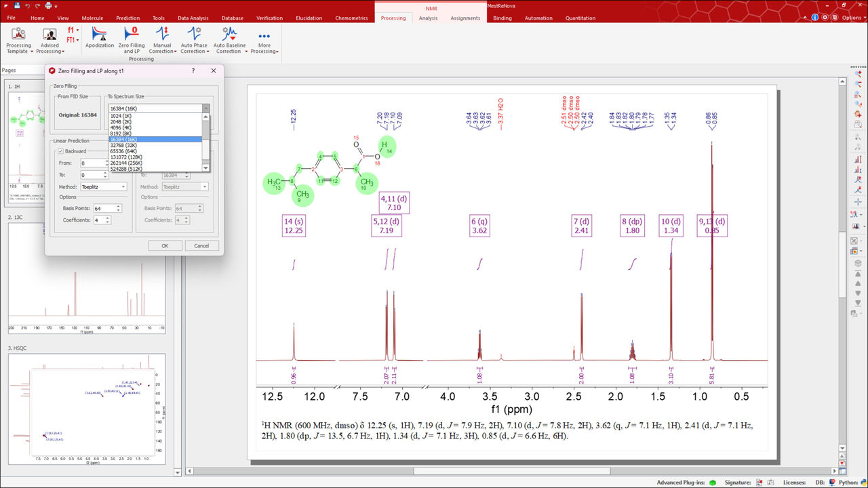Click the 14 (s) 12.25 multiplet label
This screenshot has height=488, width=868.
tap(294, 226)
